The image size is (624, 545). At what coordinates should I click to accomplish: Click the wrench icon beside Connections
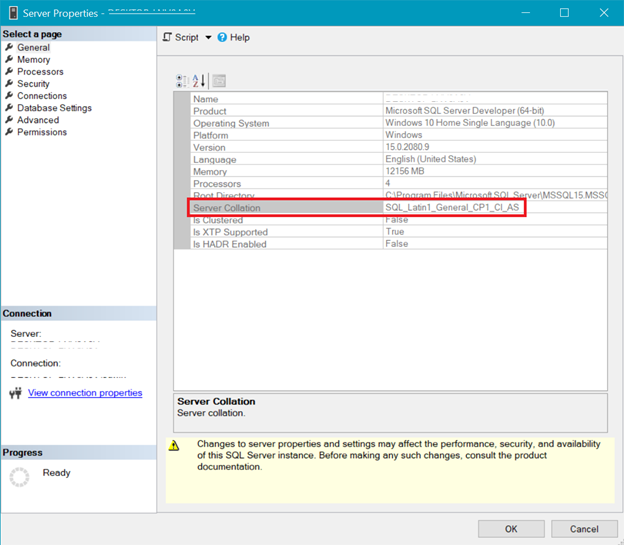(x=9, y=96)
